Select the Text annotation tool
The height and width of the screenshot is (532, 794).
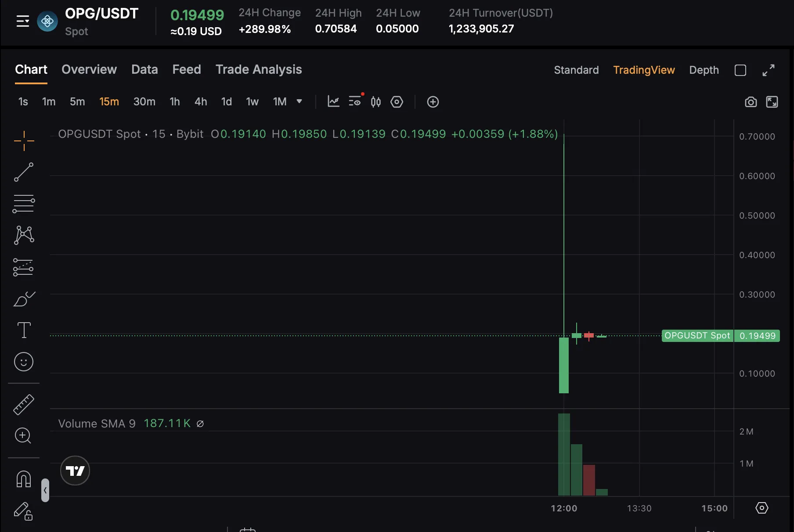pos(24,330)
